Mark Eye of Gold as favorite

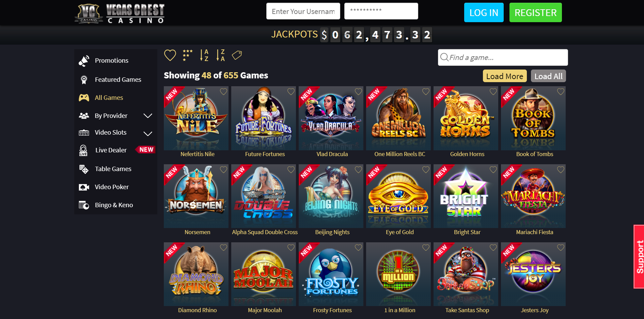coord(426,170)
